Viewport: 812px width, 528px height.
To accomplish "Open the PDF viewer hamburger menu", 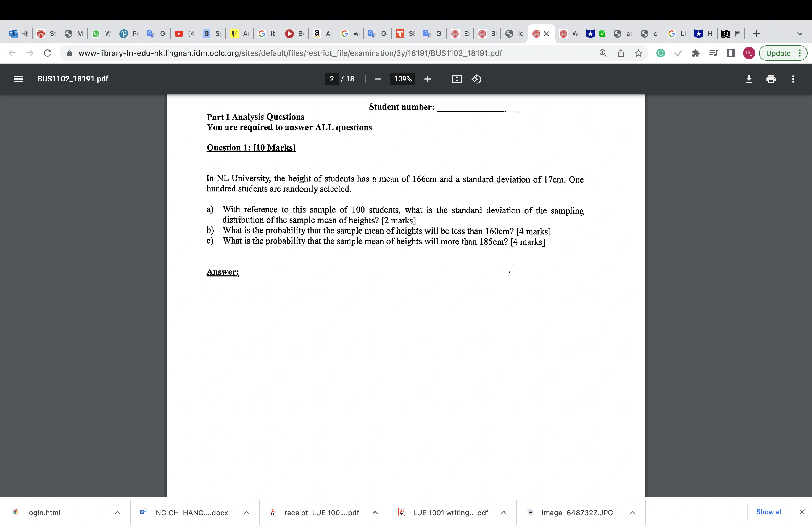I will [19, 79].
